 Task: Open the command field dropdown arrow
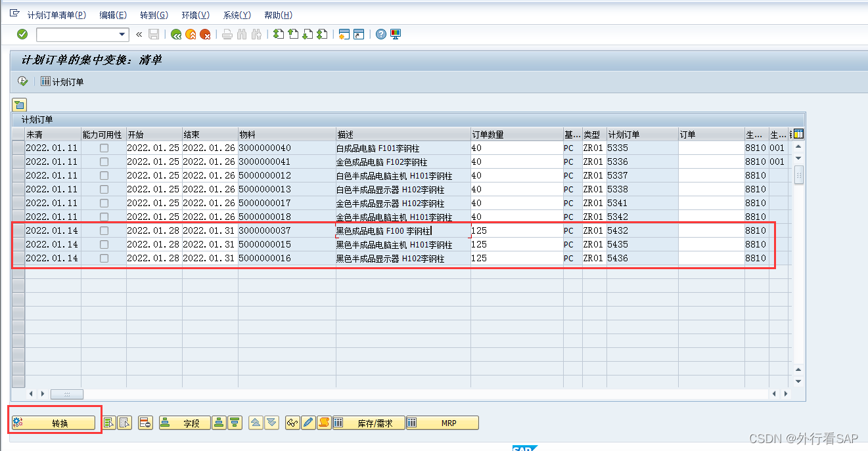click(122, 34)
